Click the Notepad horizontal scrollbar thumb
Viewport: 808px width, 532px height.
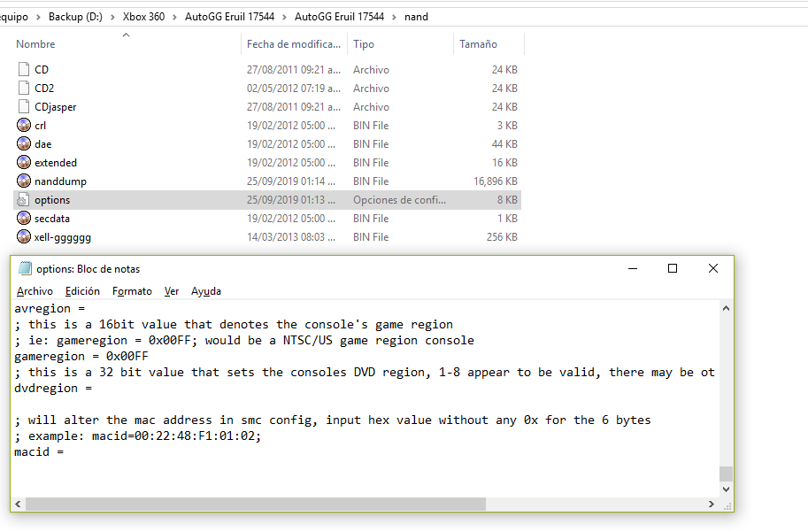click(x=256, y=505)
